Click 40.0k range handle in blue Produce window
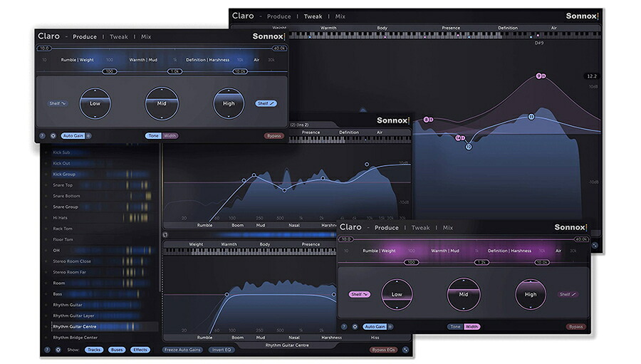Viewport: 641px width, 364px height. (x=279, y=48)
